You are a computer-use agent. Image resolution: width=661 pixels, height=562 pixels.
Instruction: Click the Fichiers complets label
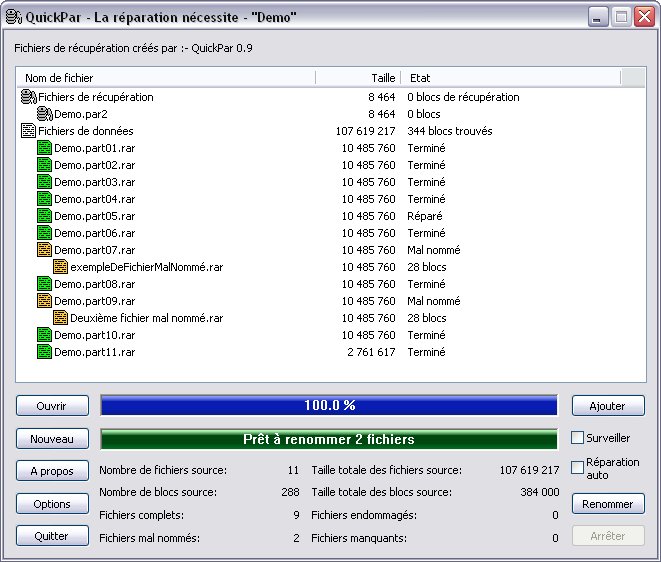coord(141,515)
